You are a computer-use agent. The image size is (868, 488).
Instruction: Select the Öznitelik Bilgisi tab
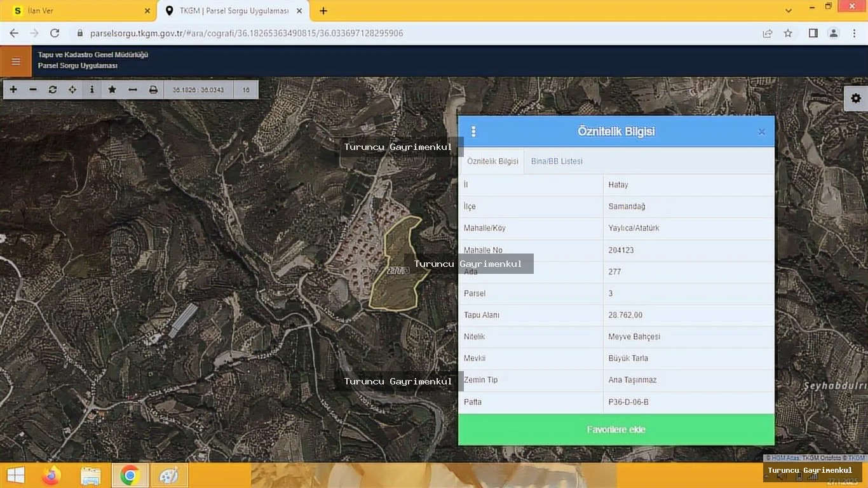point(492,161)
